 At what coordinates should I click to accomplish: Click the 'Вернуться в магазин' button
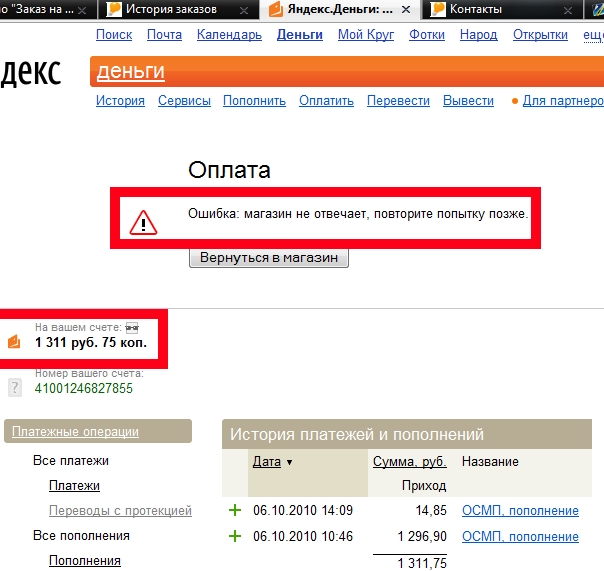269,257
